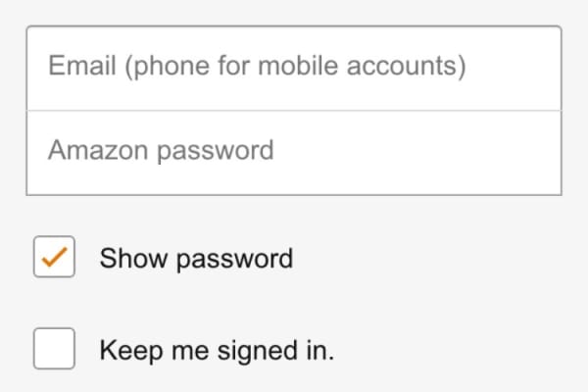Screen dimensions: 588x392
Task: Focus the Amazon password field
Action: [x=294, y=152]
